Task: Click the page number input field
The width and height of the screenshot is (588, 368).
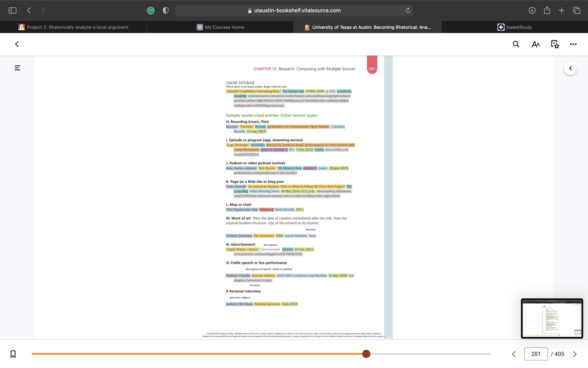Action: (x=536, y=354)
